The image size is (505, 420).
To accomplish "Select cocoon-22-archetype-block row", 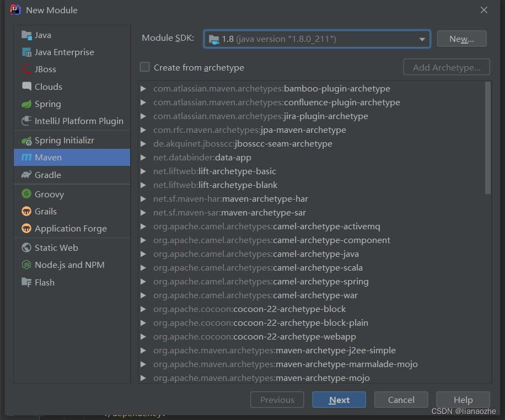I will [x=311, y=309].
